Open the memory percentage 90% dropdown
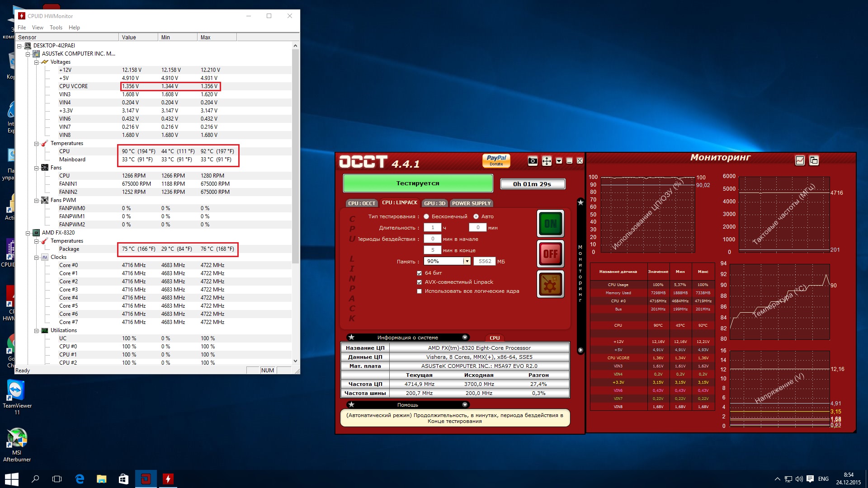This screenshot has height=488, width=868. point(467,262)
